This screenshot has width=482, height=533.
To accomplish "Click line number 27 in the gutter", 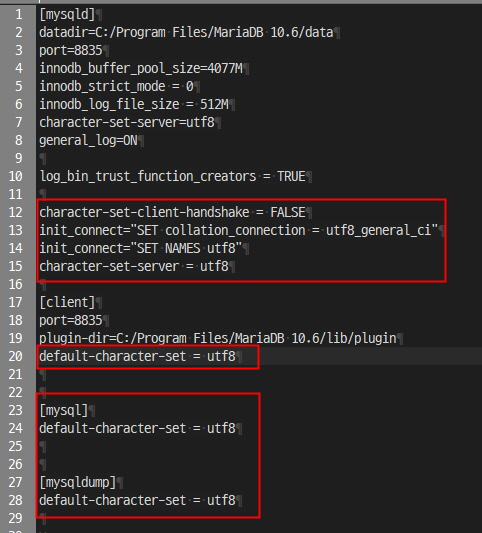I will pyautogui.click(x=16, y=483).
